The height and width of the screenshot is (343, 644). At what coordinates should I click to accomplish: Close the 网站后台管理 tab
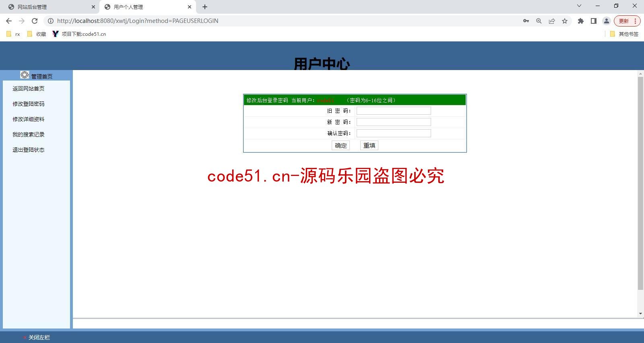pos(93,7)
